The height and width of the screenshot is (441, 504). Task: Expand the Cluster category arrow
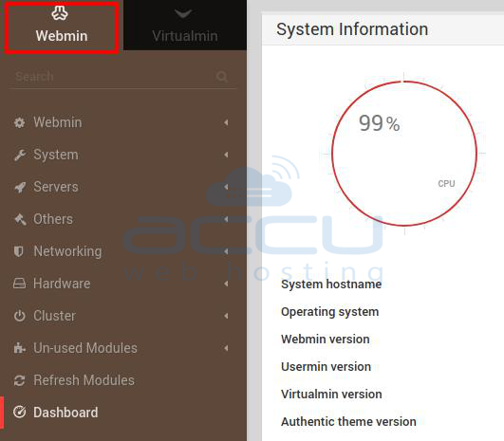(226, 316)
